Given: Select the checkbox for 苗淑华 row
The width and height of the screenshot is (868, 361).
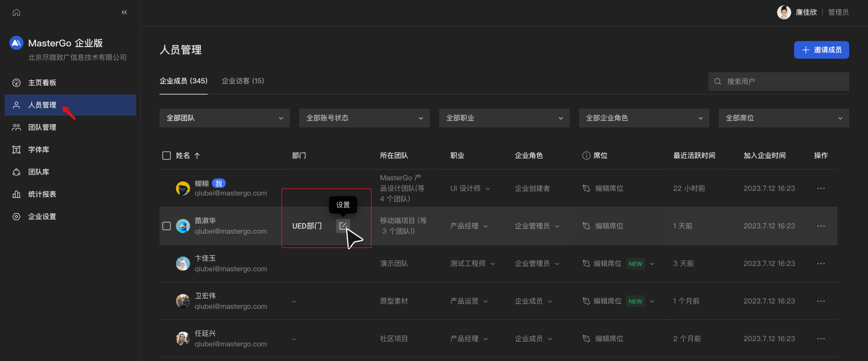Looking at the screenshot, I should (x=166, y=226).
